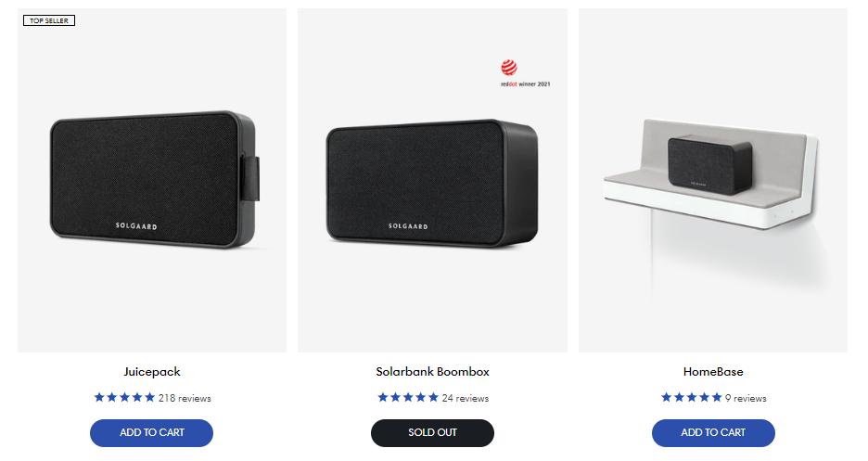The width and height of the screenshot is (868, 461).
Task: Click the SOLGAARD logo on the Boombox speaker
Action: (408, 225)
